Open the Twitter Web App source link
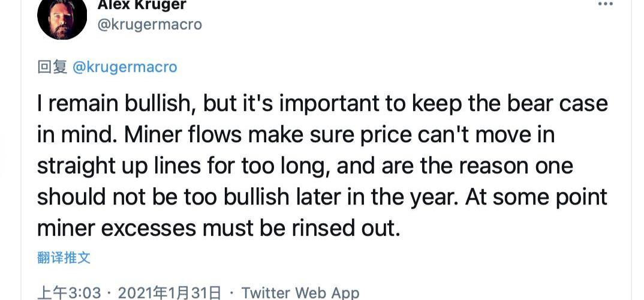This screenshot has width=644, height=300. tap(300, 293)
